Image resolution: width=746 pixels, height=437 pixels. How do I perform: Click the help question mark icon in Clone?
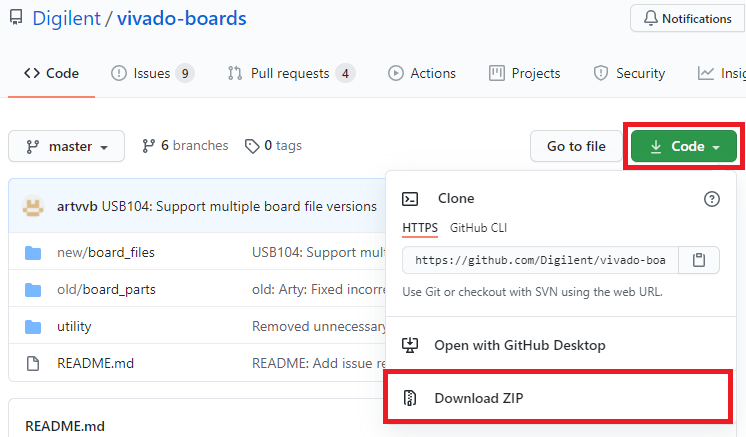click(712, 199)
